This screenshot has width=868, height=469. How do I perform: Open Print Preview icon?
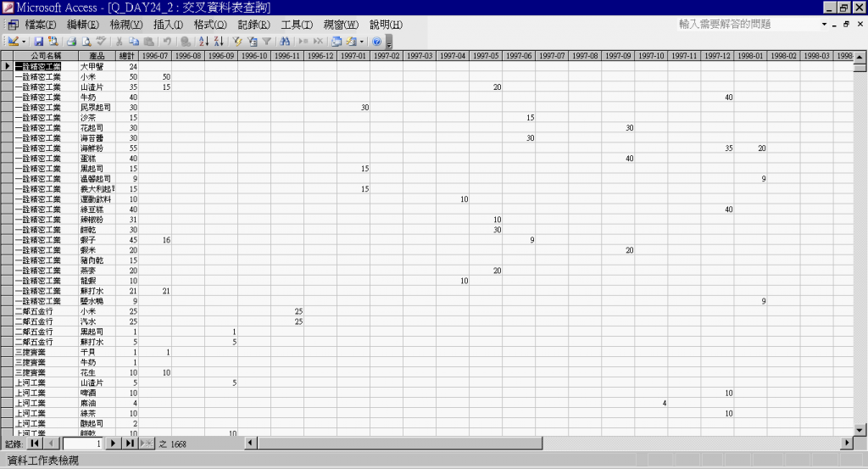point(86,42)
